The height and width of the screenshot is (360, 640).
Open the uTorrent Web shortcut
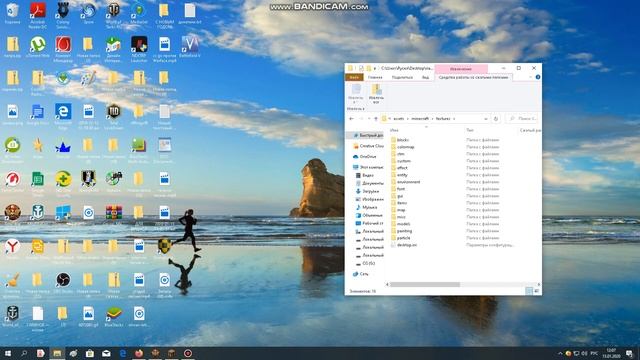[x=38, y=47]
